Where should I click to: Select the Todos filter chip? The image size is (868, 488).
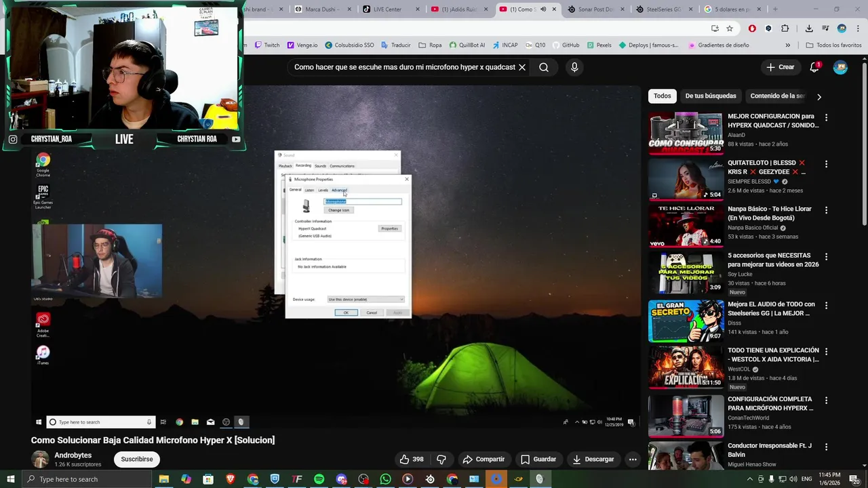pos(663,96)
